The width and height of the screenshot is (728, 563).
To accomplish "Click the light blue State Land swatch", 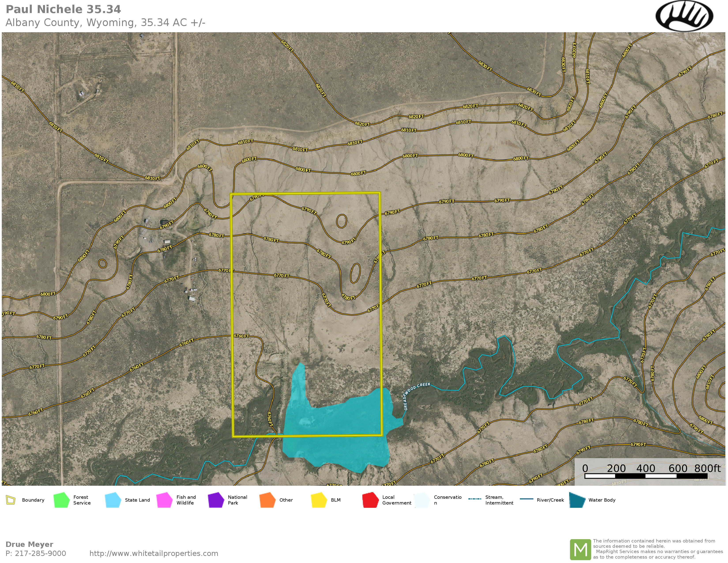I will pyautogui.click(x=113, y=500).
